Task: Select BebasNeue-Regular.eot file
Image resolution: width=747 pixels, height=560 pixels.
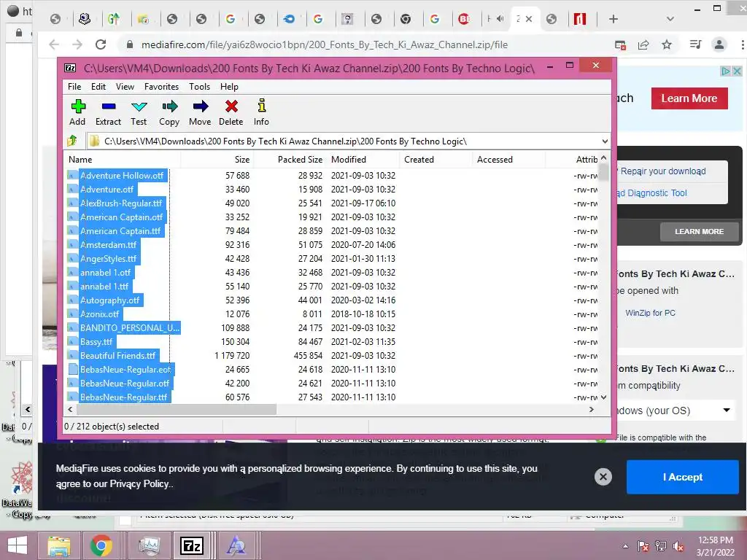Action: click(125, 368)
